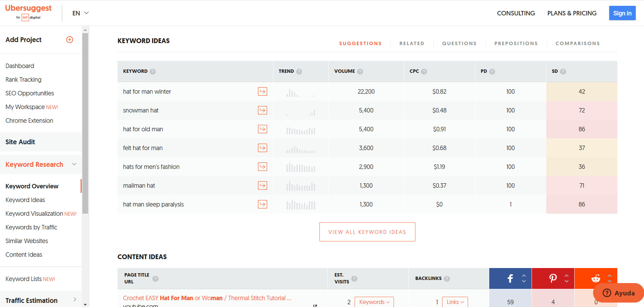644x307 pixels.
Task: View trend sparkline for 'hat for man winter'
Action: coord(301,92)
